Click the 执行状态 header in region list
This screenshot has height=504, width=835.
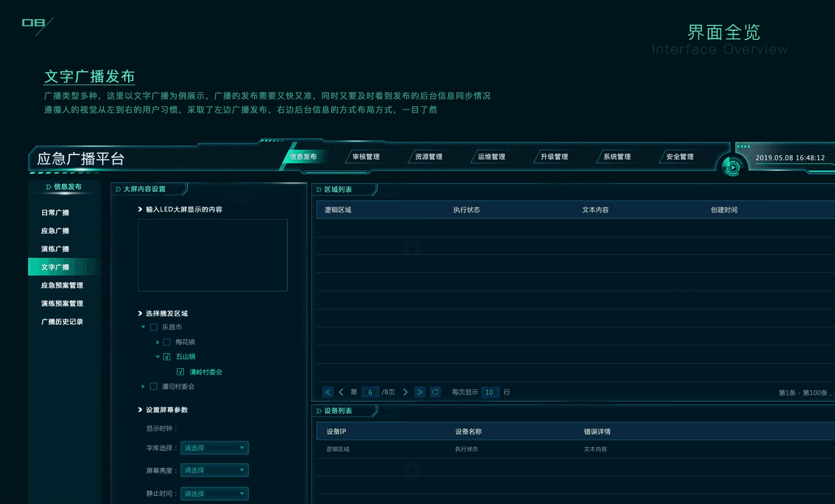pyautogui.click(x=467, y=210)
